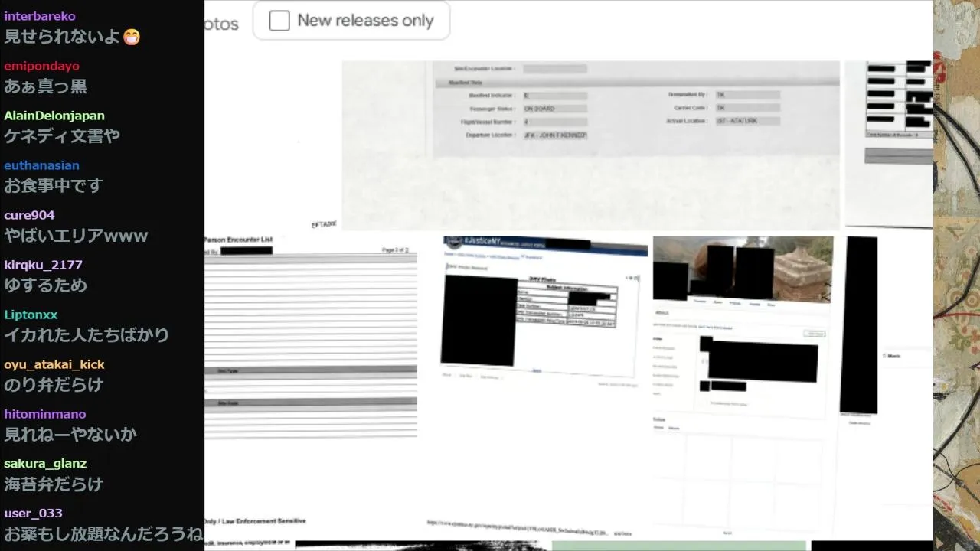
Task: Click the Law Enforcement Sensitive footer text
Action: pos(255,521)
